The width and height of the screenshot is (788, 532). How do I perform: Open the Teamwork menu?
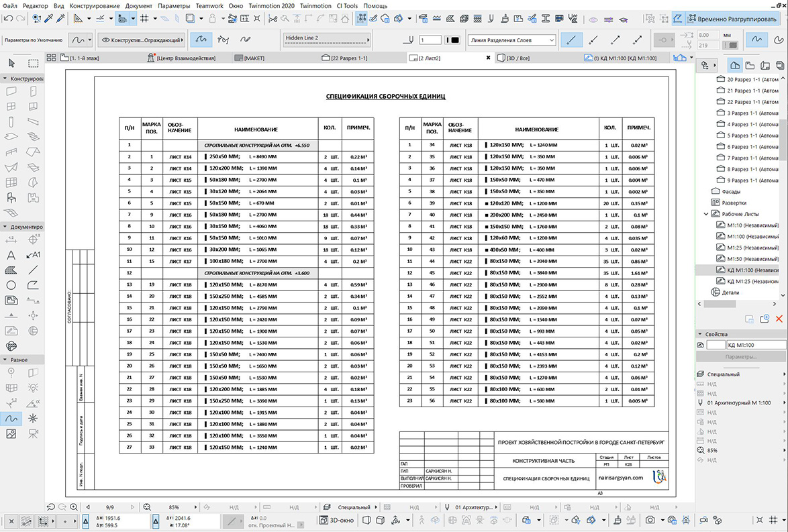209,5
